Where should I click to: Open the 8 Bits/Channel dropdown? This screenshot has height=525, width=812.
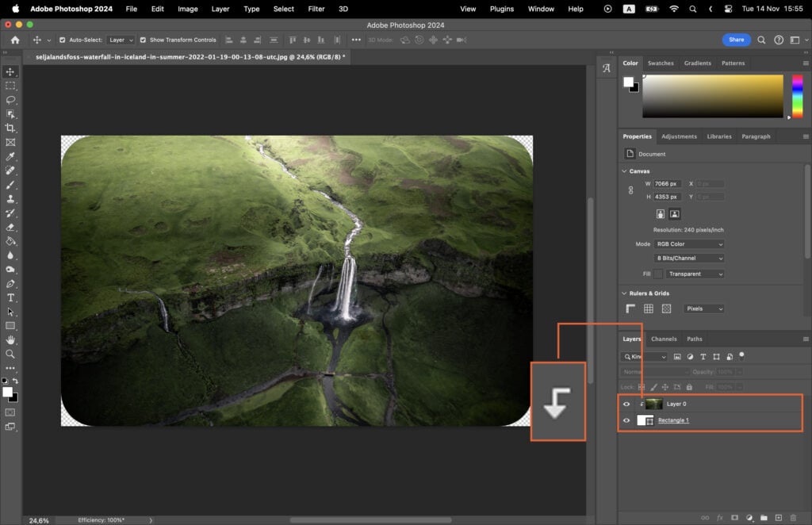(687, 258)
